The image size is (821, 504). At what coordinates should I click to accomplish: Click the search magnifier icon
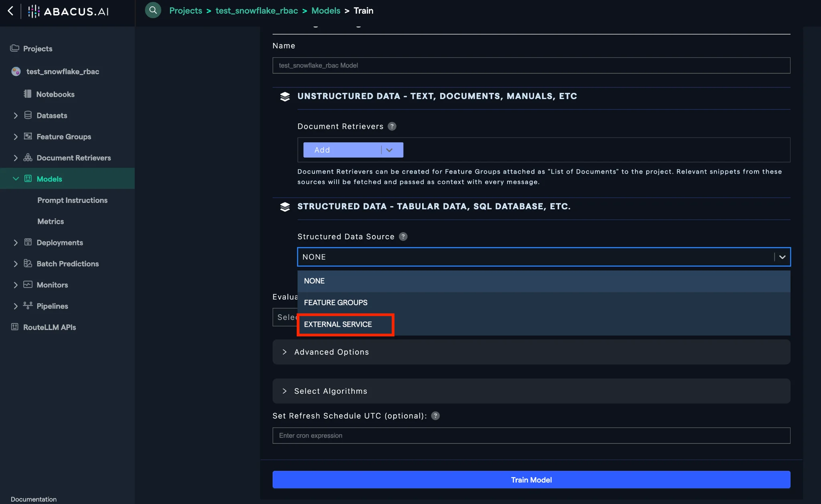[153, 10]
